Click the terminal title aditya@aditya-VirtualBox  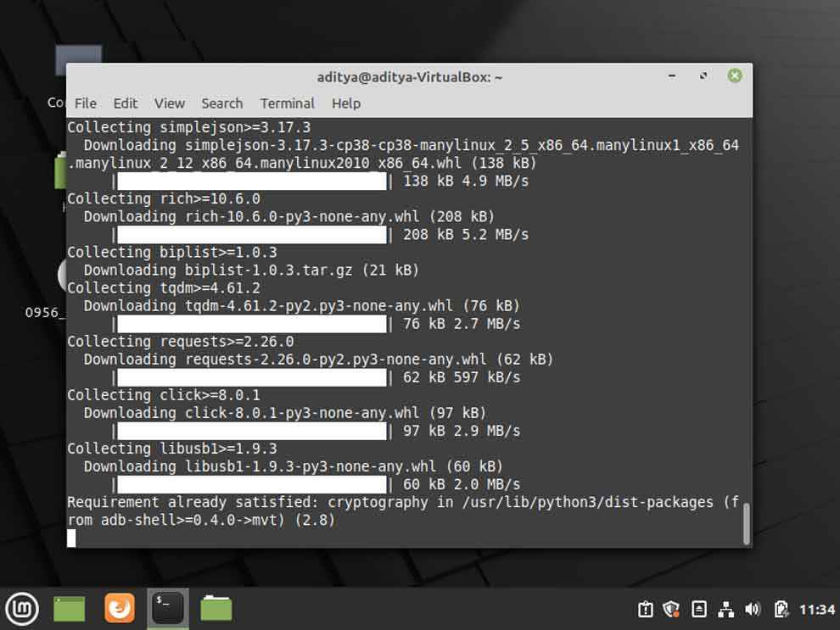(410, 77)
